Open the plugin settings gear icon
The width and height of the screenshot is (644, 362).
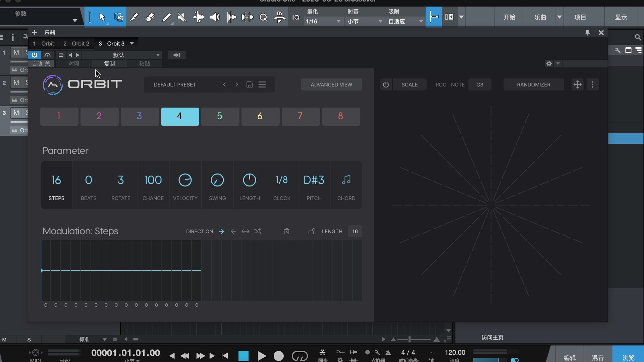pos(549,64)
